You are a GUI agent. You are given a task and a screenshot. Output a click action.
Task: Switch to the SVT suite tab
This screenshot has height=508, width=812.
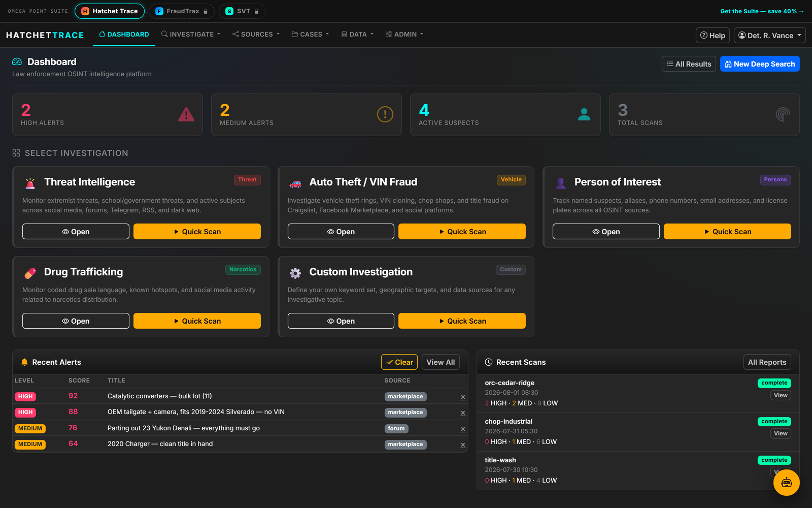pyautogui.click(x=242, y=11)
